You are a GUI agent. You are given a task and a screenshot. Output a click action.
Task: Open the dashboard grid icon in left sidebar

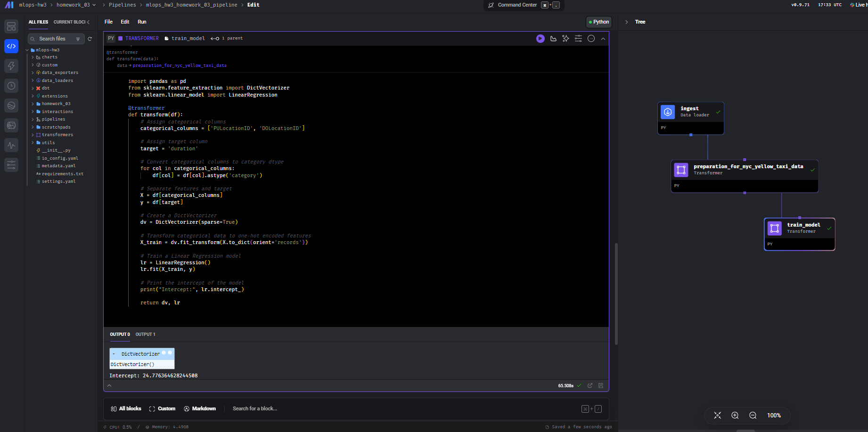point(11,26)
